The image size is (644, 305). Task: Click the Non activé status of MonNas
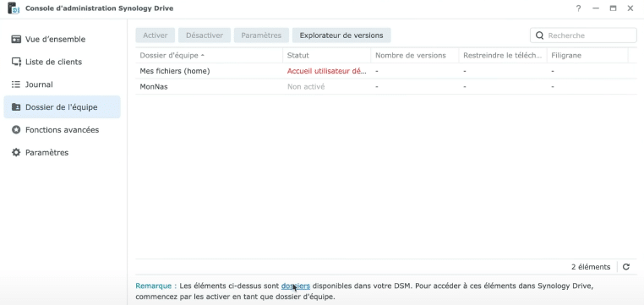(x=306, y=87)
